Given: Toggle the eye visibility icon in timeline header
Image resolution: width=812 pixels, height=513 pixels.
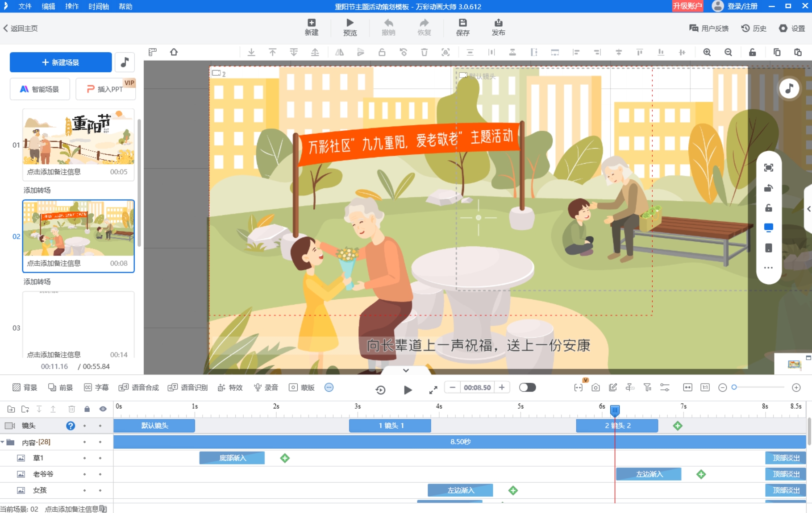Looking at the screenshot, I should (103, 409).
